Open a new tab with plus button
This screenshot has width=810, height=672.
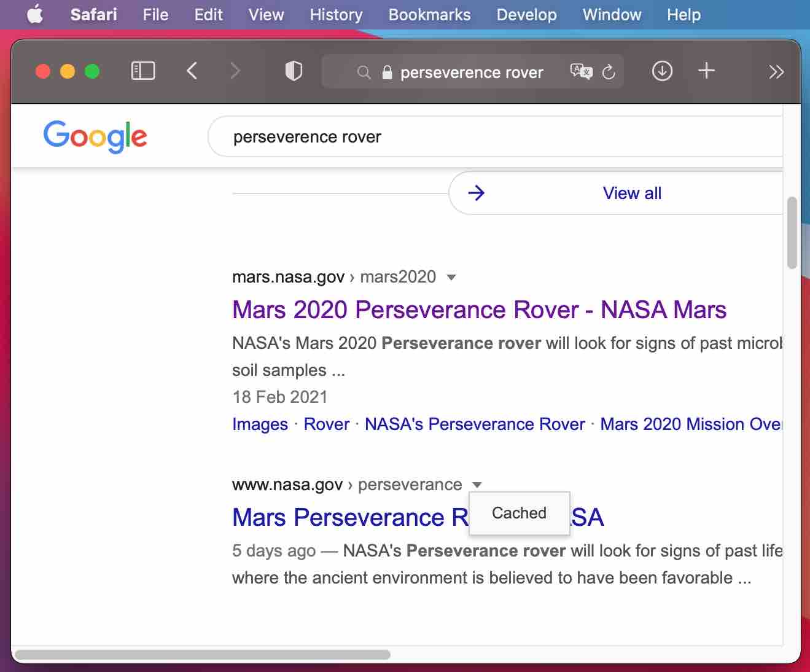(706, 71)
